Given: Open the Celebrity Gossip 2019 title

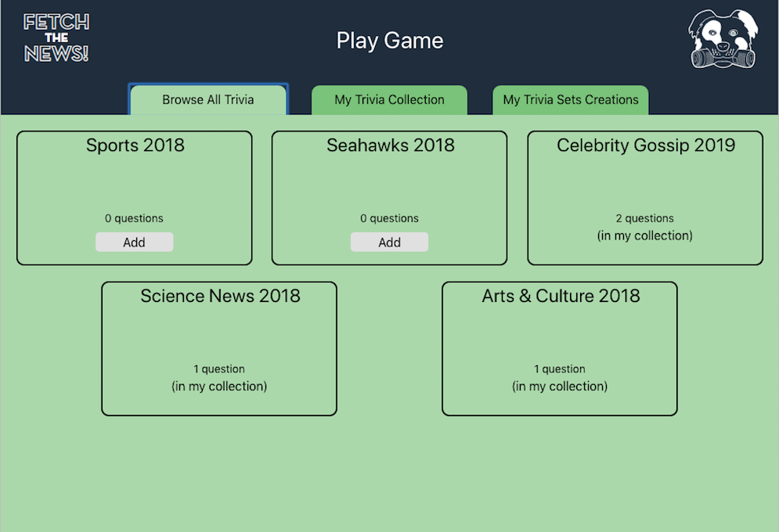Looking at the screenshot, I should 646,146.
